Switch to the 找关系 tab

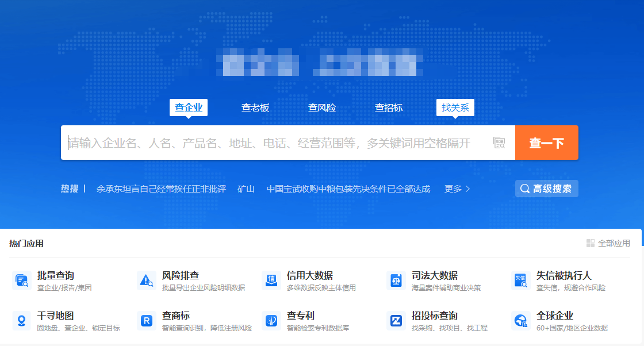(x=455, y=107)
